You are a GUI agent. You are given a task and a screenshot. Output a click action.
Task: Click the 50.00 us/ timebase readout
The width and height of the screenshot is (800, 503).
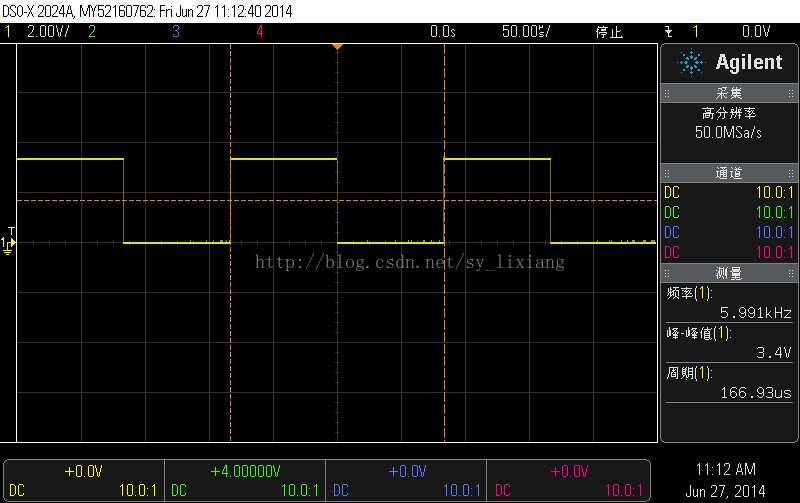[x=526, y=32]
